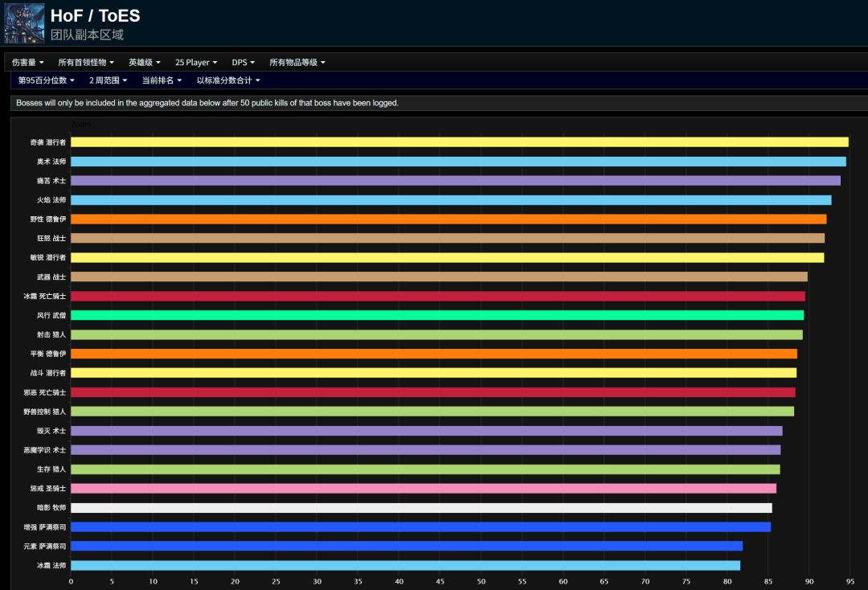Click the pink 惩戒 圣骑士 bar
The width and height of the screenshot is (868, 590).
coord(424,488)
